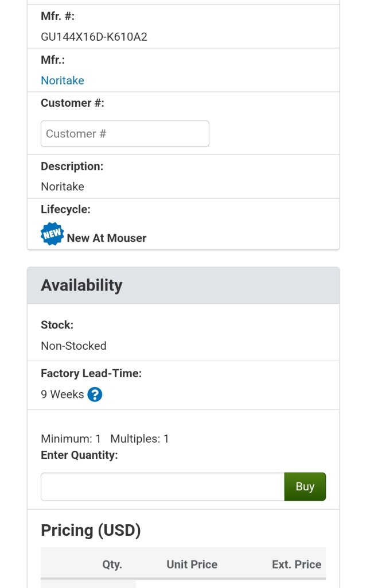Click the Minimum: 1 quantity note
Viewport: 366px width, 588px height.
tap(71, 439)
